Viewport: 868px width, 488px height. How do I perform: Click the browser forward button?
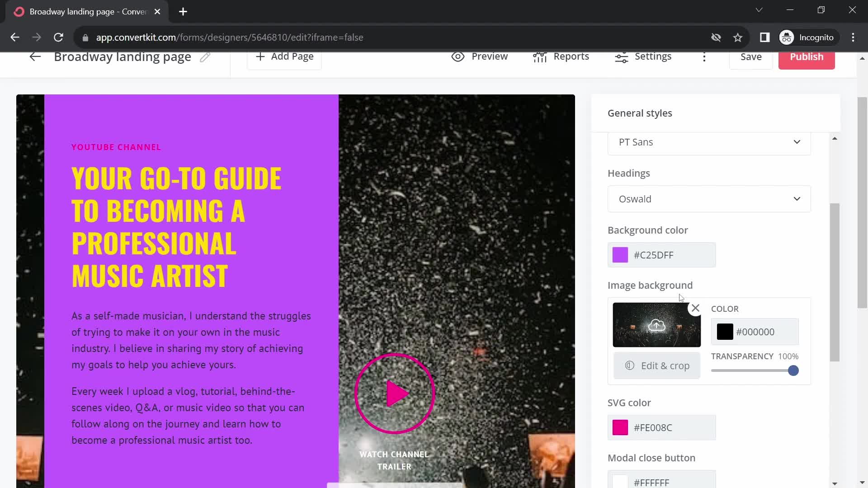(x=37, y=38)
